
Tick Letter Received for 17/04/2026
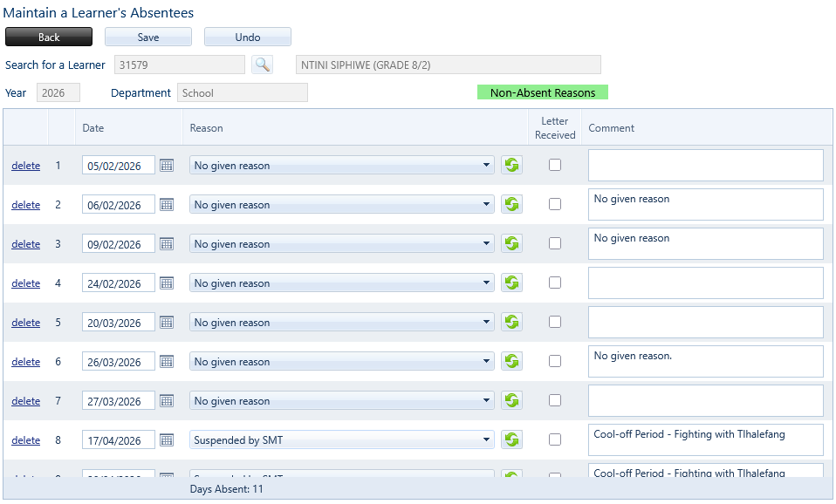555,439
